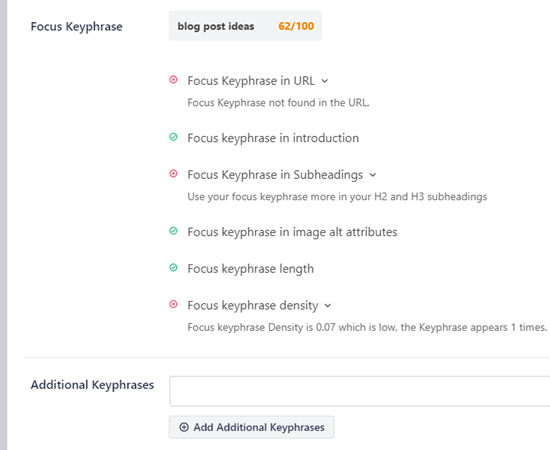550x450 pixels.
Task: Click the Focus Keyphrase in URL heading text
Action: pyautogui.click(x=251, y=81)
